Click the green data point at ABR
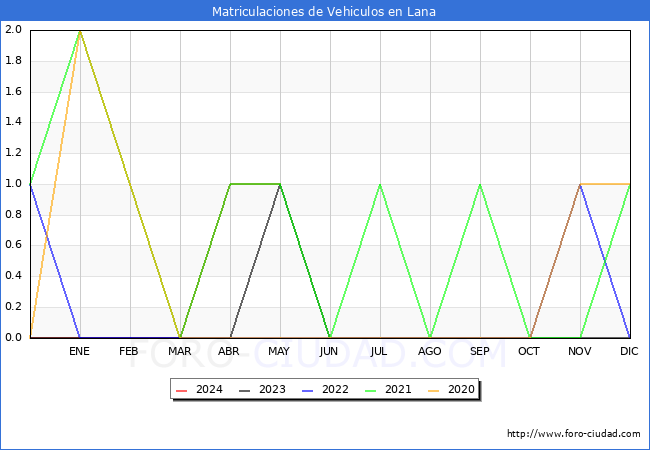Viewport: 650px width, 450px height. (230, 184)
